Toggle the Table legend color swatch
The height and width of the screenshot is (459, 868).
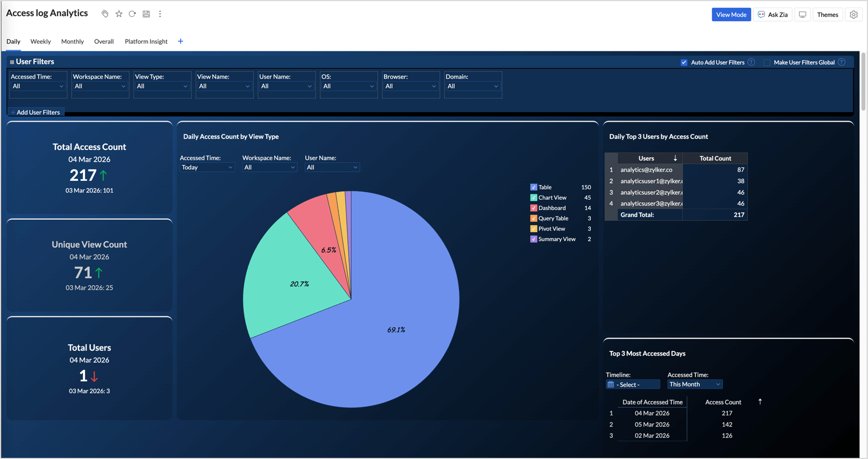[x=534, y=187]
